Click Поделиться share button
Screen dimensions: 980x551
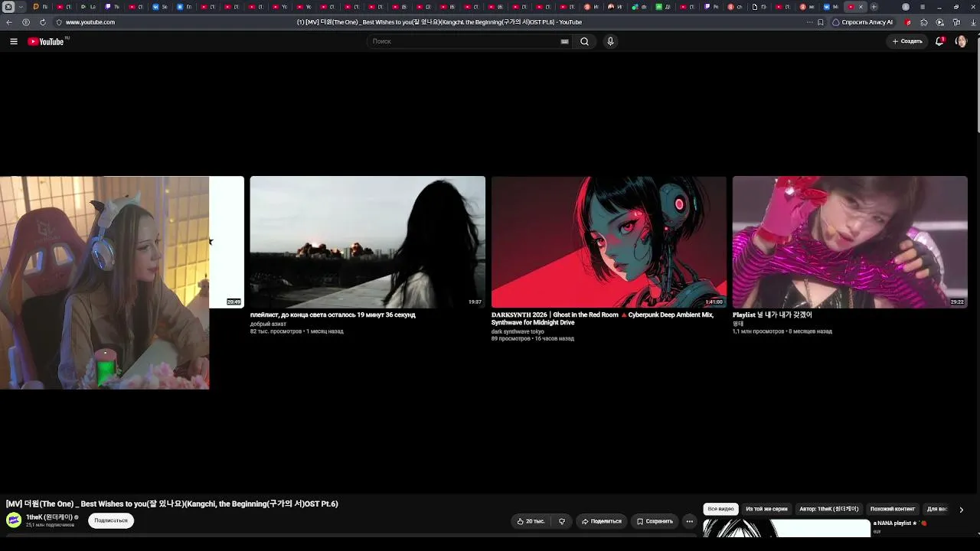tap(601, 521)
